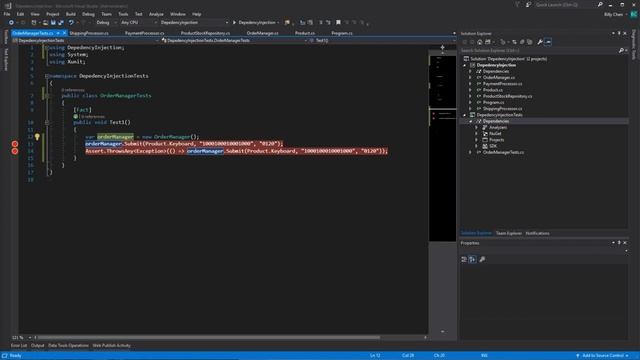Screen dimensions: 640x360
Task: Click the bookmark toolbar icon
Action: [x=338, y=22]
